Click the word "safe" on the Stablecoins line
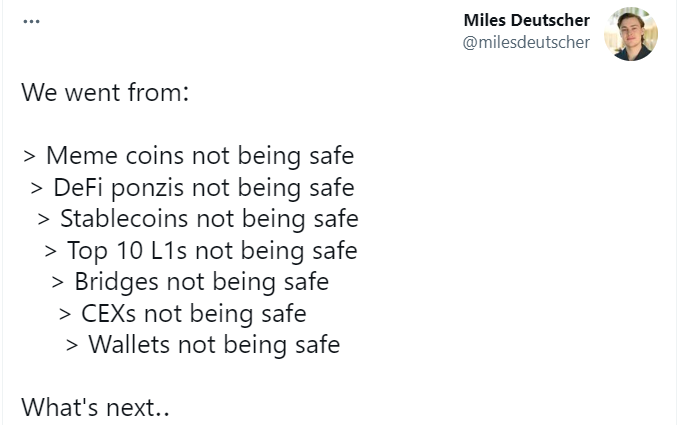The image size is (678, 425). coord(331,218)
